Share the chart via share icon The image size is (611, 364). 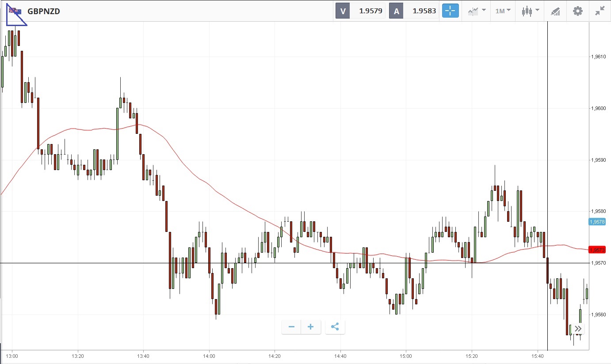[335, 327]
